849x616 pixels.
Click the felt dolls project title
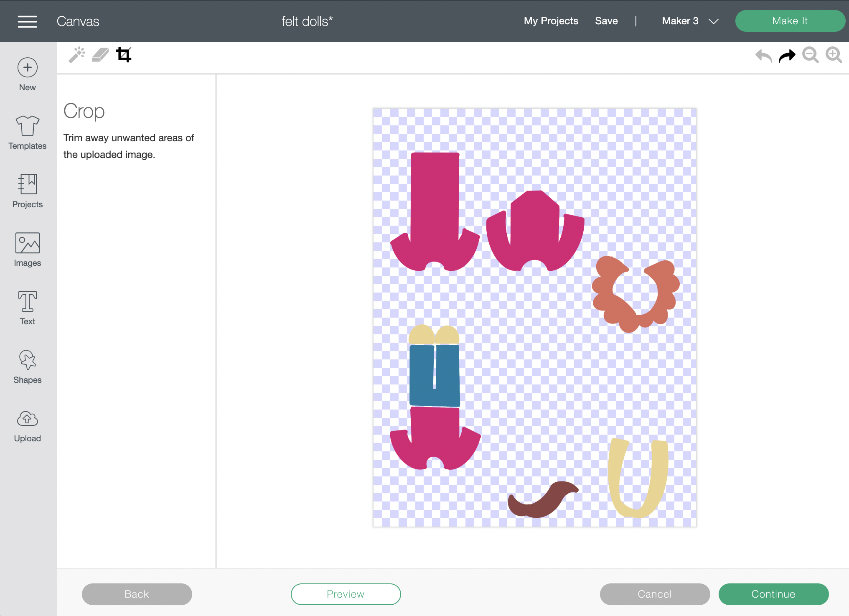tap(307, 21)
